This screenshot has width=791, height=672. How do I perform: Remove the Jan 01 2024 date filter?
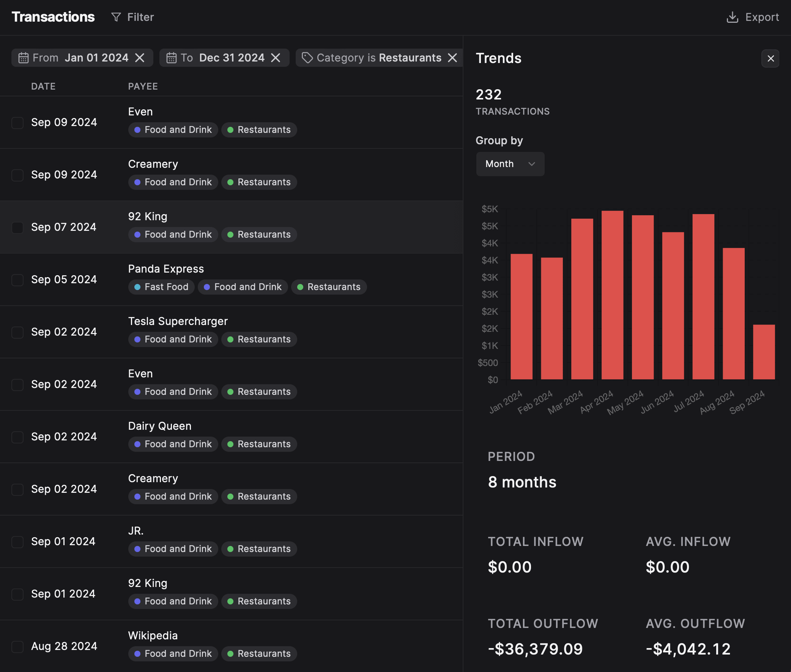pos(139,57)
